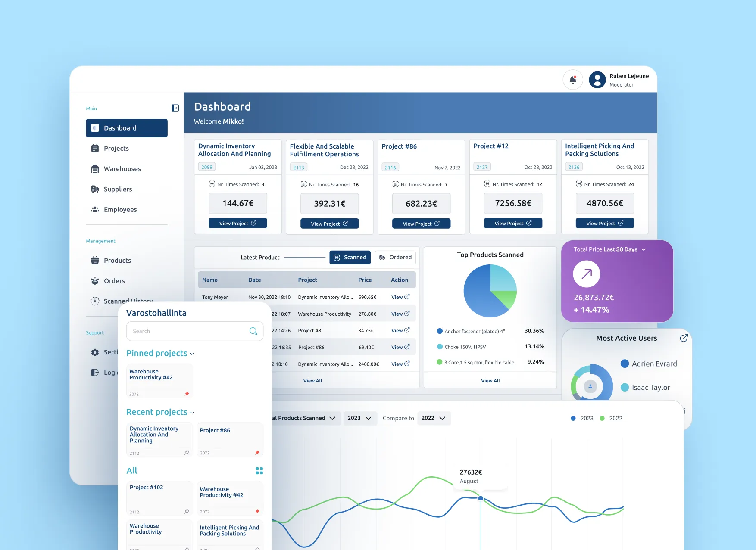Switch to the Ordered tab
The height and width of the screenshot is (550, 756).
[x=395, y=257]
